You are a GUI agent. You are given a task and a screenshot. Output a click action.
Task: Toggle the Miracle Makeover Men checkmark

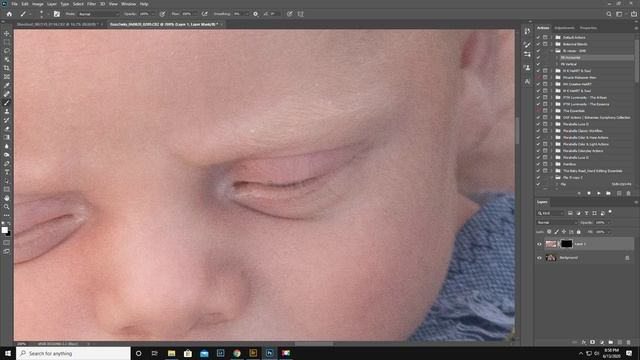(538, 78)
